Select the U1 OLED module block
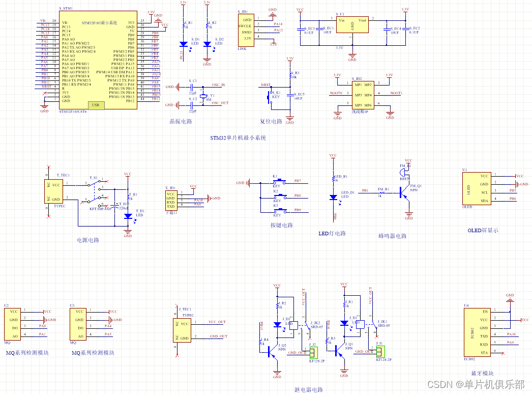 477,188
